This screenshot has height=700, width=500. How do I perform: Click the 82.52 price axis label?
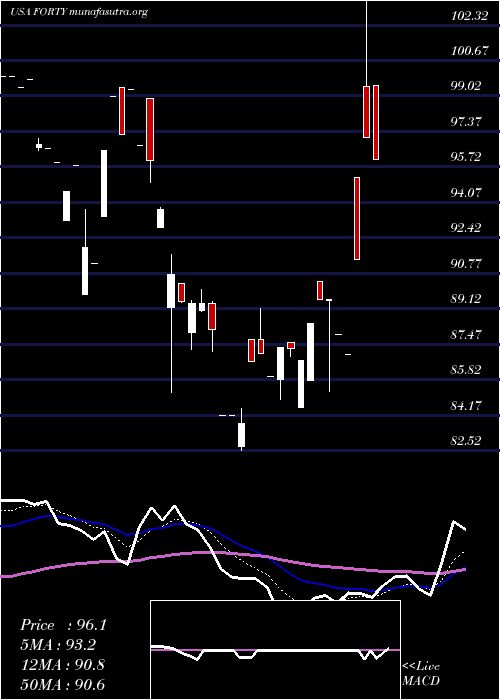pyautogui.click(x=466, y=441)
